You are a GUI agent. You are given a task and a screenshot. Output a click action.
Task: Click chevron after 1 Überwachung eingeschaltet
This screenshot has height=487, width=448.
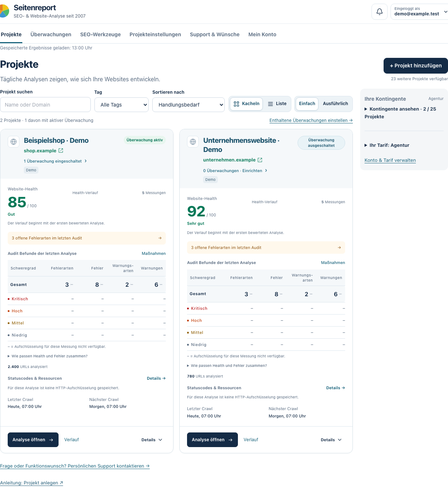coord(86,161)
